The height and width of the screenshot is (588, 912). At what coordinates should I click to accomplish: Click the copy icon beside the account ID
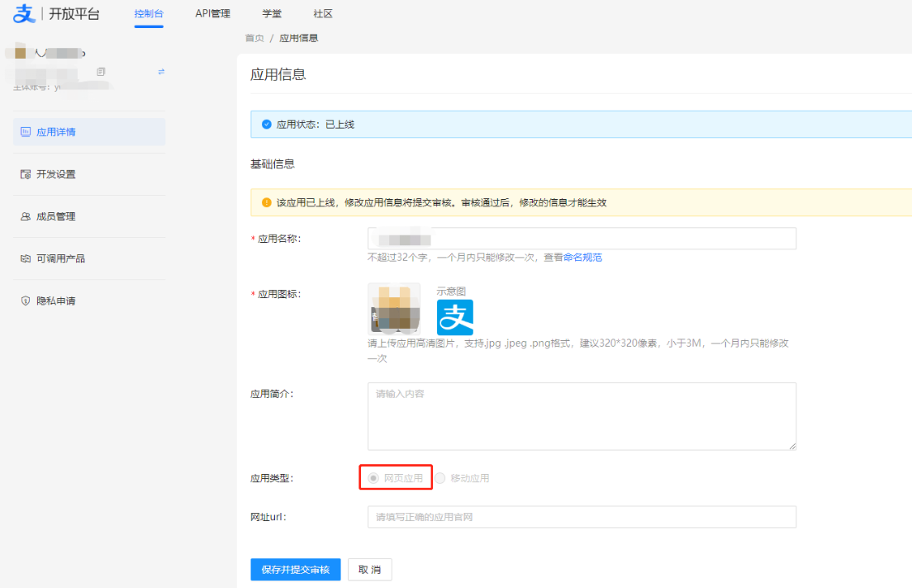point(101,72)
